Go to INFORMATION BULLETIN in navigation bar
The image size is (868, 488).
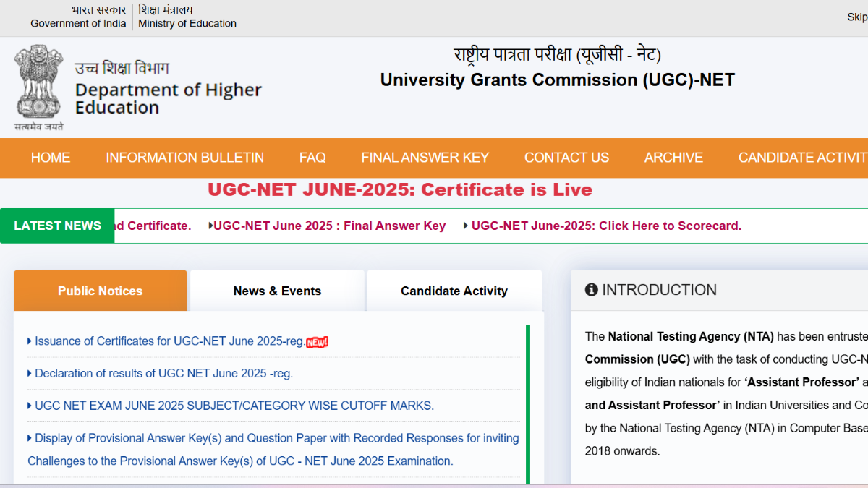pos(184,158)
